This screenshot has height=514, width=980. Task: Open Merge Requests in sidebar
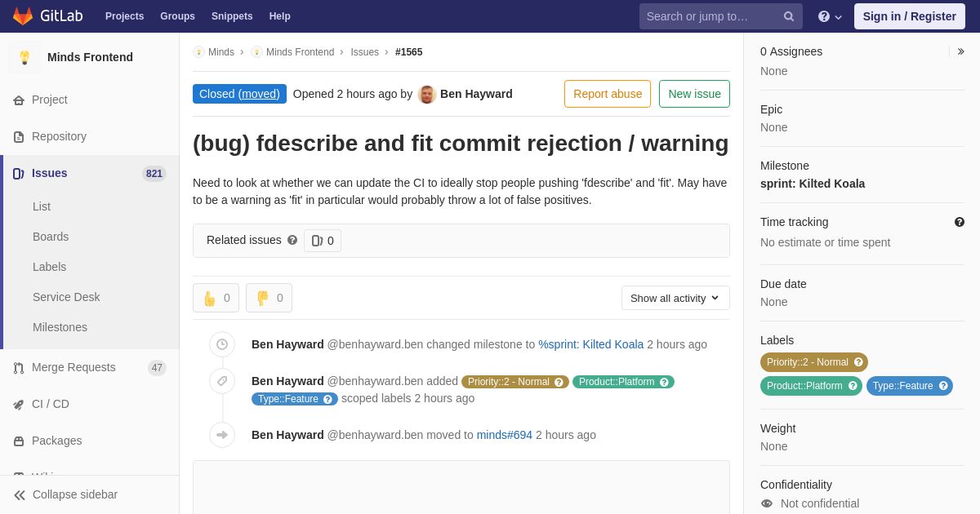[x=73, y=367]
